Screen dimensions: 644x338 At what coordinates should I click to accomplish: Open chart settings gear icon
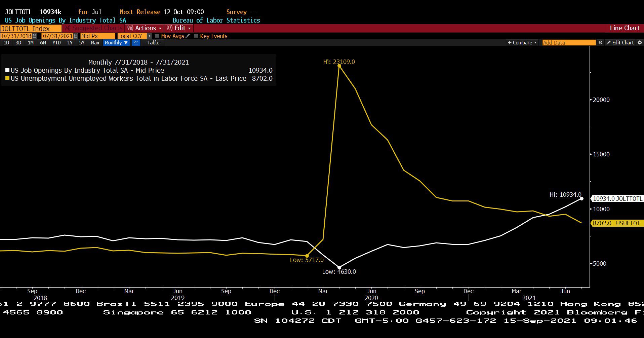click(x=640, y=43)
